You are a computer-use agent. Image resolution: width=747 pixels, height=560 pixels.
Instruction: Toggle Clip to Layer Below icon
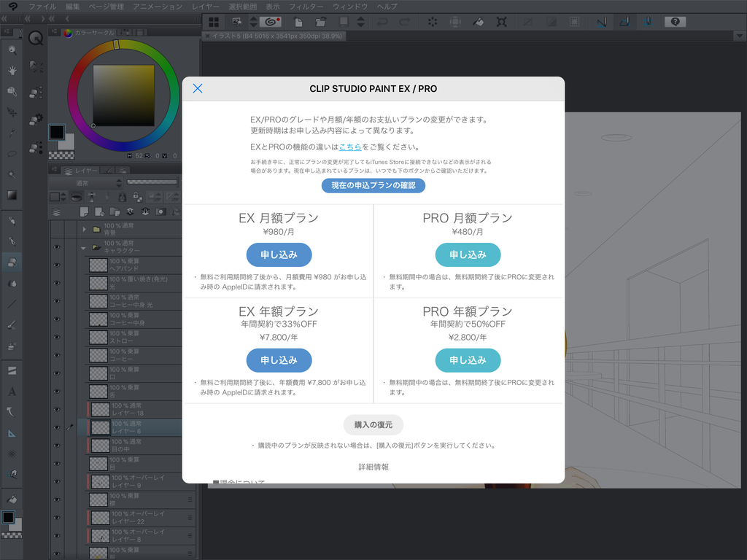point(76,197)
